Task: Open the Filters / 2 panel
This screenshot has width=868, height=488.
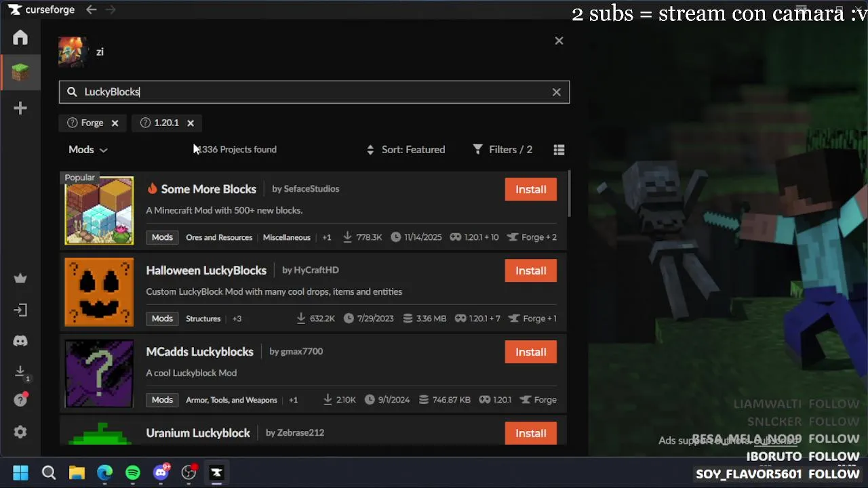Action: click(502, 150)
